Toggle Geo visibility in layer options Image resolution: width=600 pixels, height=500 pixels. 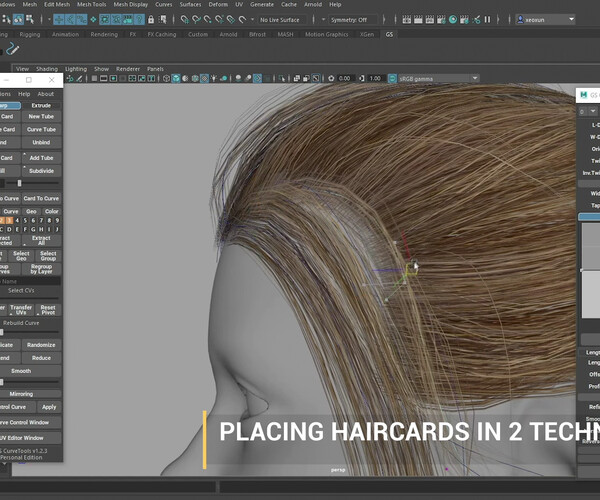point(31,211)
